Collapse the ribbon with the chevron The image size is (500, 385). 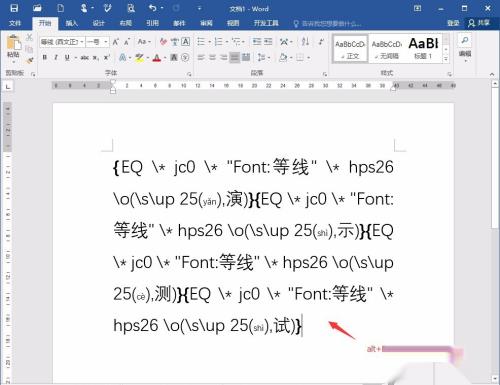tap(492, 74)
